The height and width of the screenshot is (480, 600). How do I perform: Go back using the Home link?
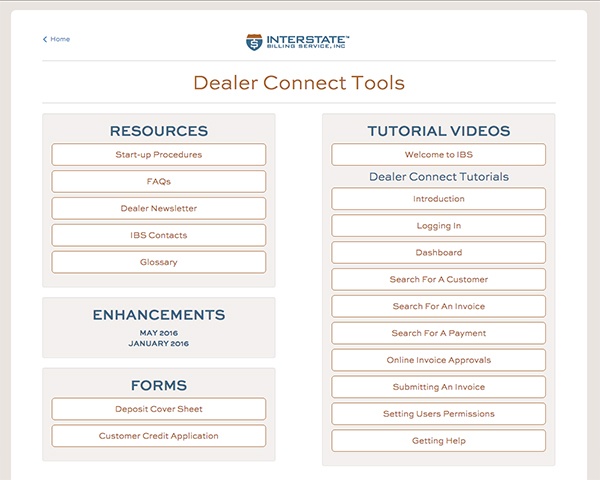(x=56, y=39)
